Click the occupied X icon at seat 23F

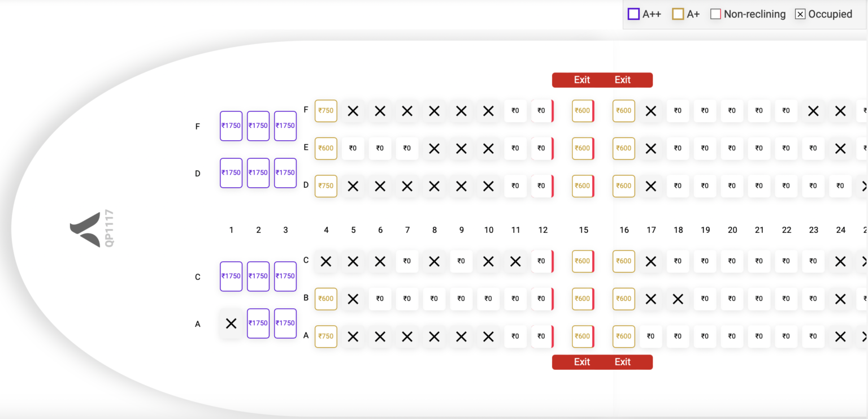coord(813,111)
